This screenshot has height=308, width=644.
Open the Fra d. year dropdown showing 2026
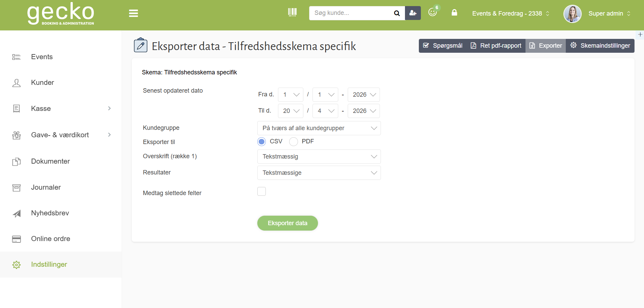coord(363,95)
